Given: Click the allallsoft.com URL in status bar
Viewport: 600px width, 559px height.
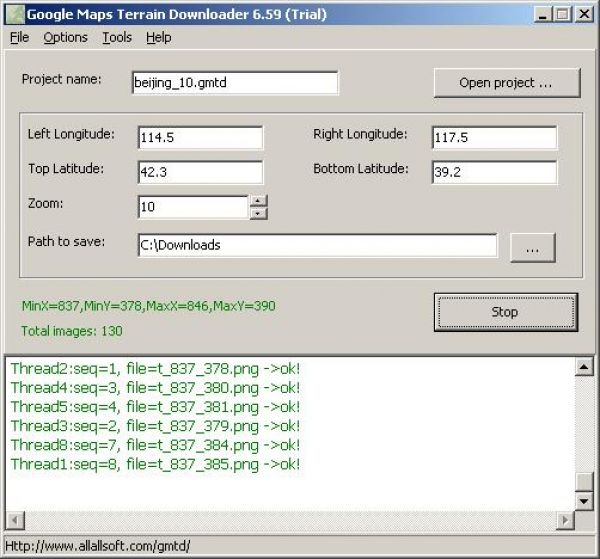Looking at the screenshot, I should tap(97, 546).
